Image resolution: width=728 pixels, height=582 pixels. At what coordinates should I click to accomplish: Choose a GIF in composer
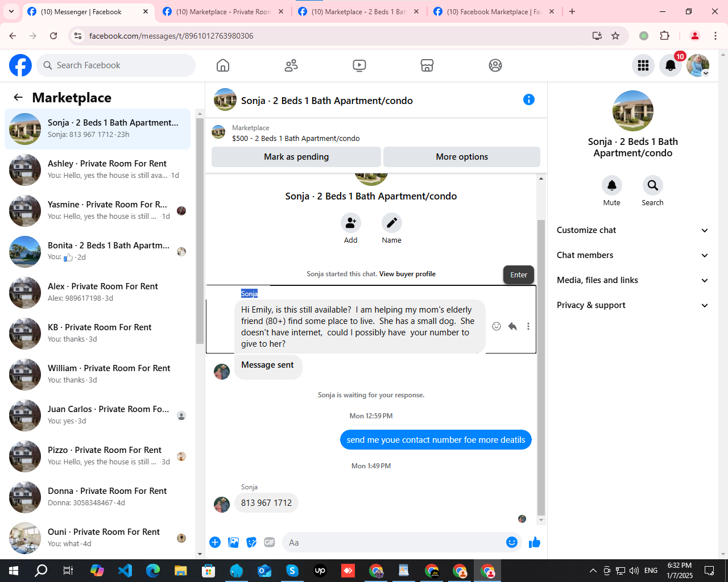(270, 542)
